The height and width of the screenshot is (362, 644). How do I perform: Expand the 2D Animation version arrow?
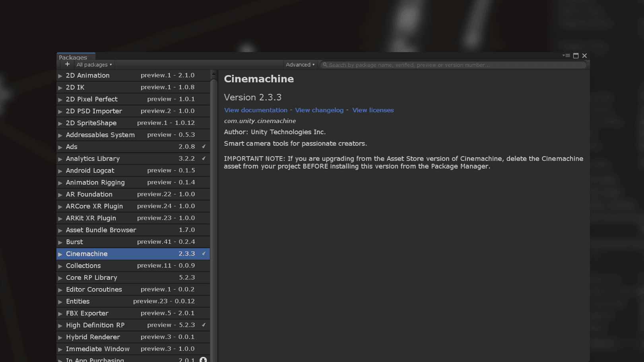pos(60,76)
